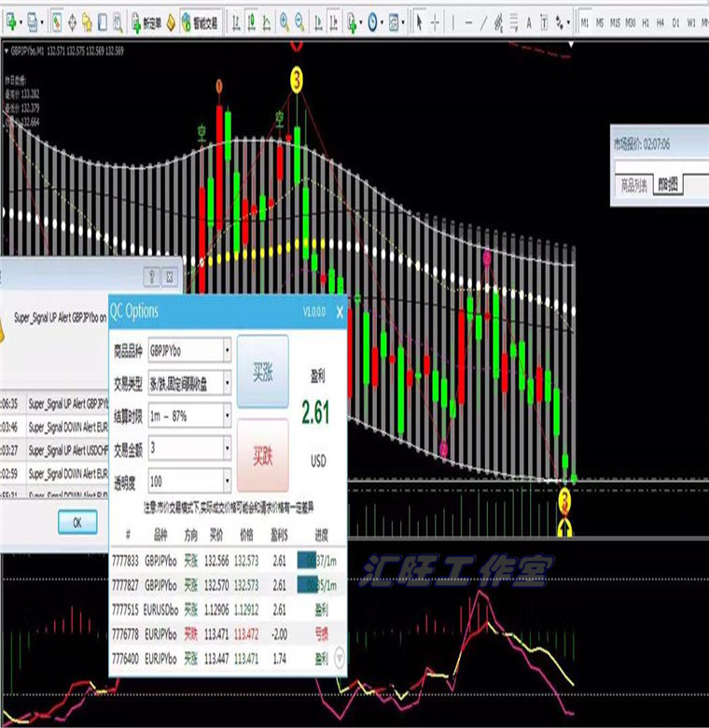The image size is (709, 728).
Task: Click the 买跌 (buy down) button
Action: point(263,455)
